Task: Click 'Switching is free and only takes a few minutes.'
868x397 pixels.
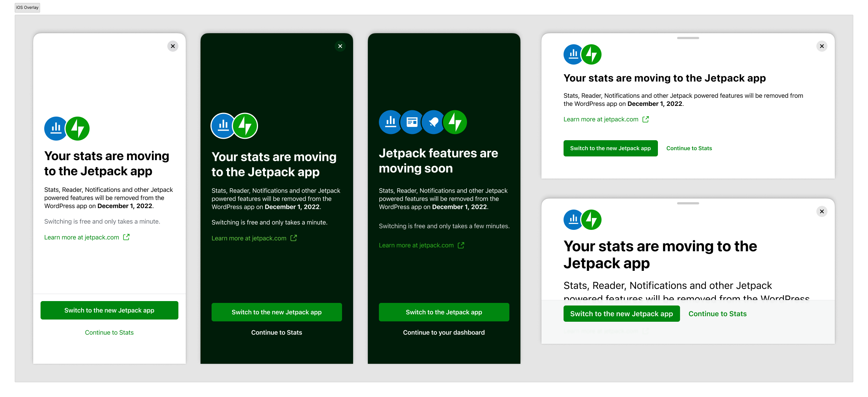Action: tap(445, 226)
